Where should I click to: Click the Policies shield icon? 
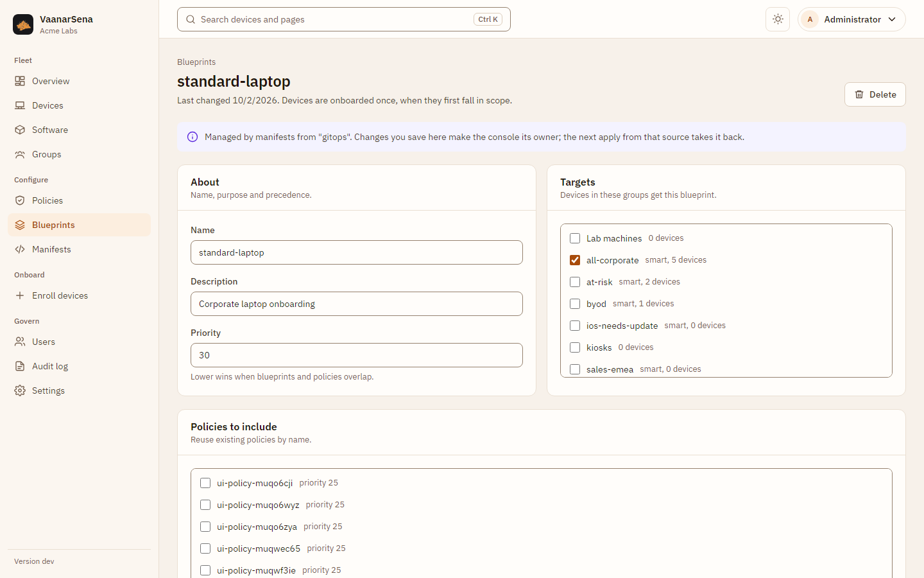pos(20,200)
